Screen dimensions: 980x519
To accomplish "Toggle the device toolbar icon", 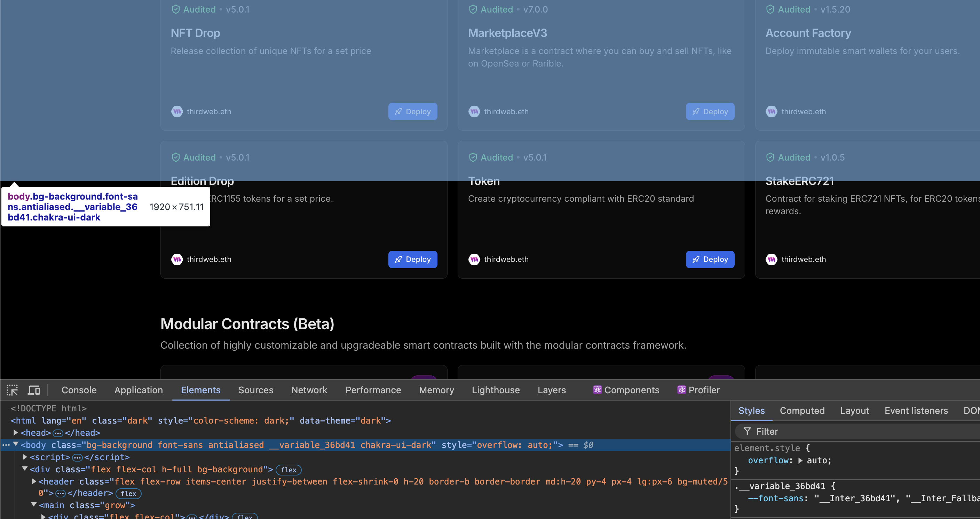I will coord(34,390).
